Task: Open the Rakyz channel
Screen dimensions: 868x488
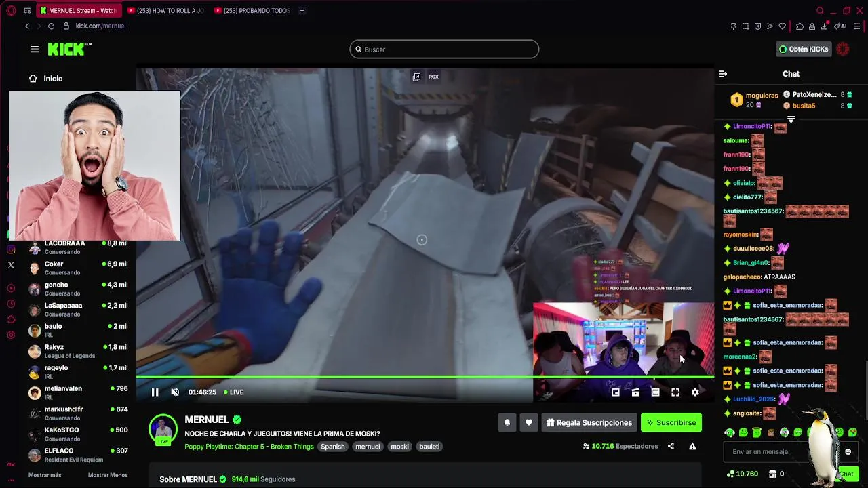Action: tap(78, 351)
